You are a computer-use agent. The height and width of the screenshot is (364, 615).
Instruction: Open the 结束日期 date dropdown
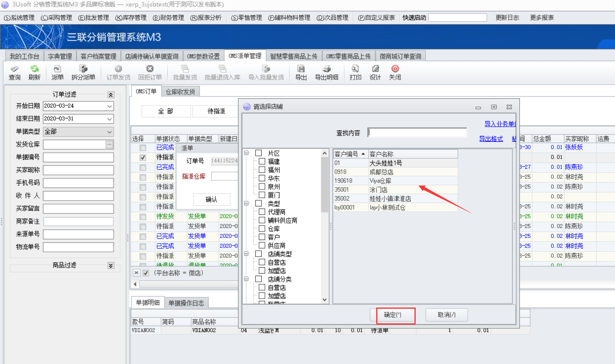pos(109,119)
